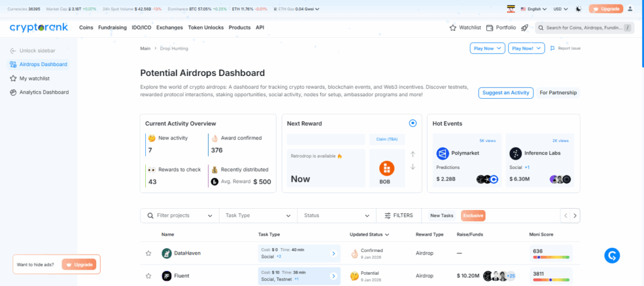
Task: Click Upgrade in hide ads banner
Action: tap(79, 265)
